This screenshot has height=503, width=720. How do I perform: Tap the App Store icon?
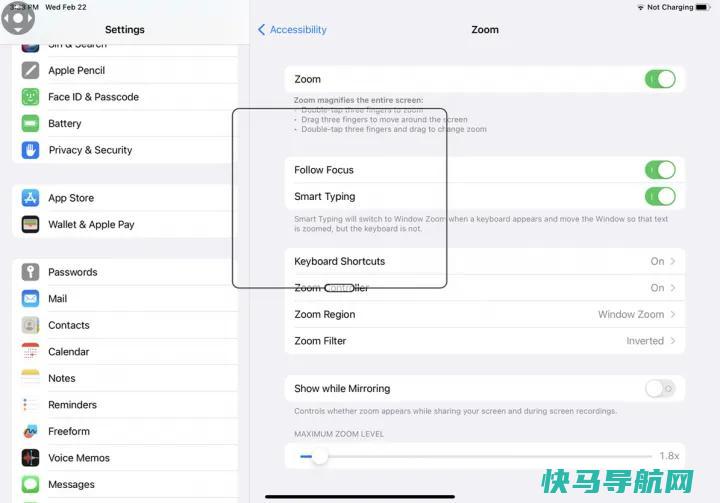pyautogui.click(x=30, y=198)
